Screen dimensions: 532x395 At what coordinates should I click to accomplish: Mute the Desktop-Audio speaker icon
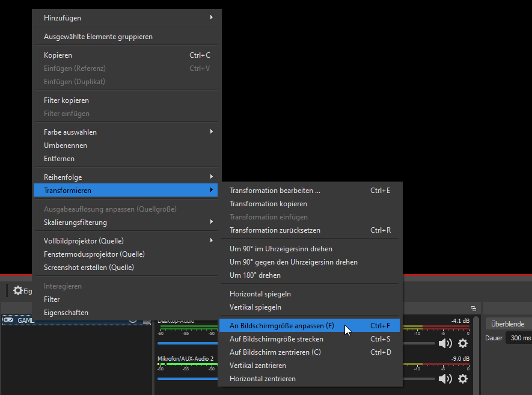point(445,343)
